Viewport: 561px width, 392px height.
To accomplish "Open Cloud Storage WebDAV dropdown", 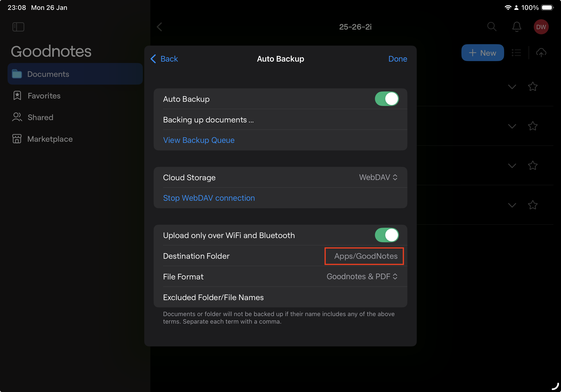I will point(378,177).
